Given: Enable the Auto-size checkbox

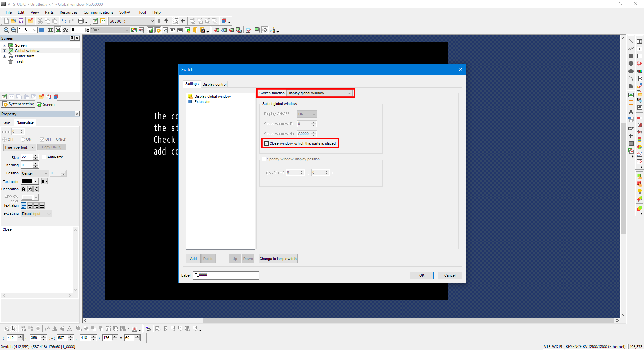Looking at the screenshot, I should [44, 157].
